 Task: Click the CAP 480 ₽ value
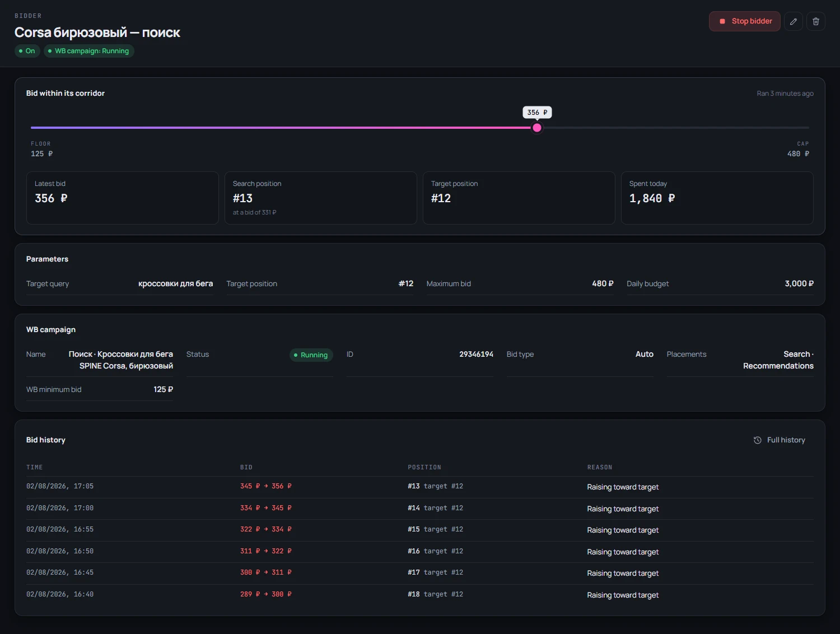tap(798, 153)
